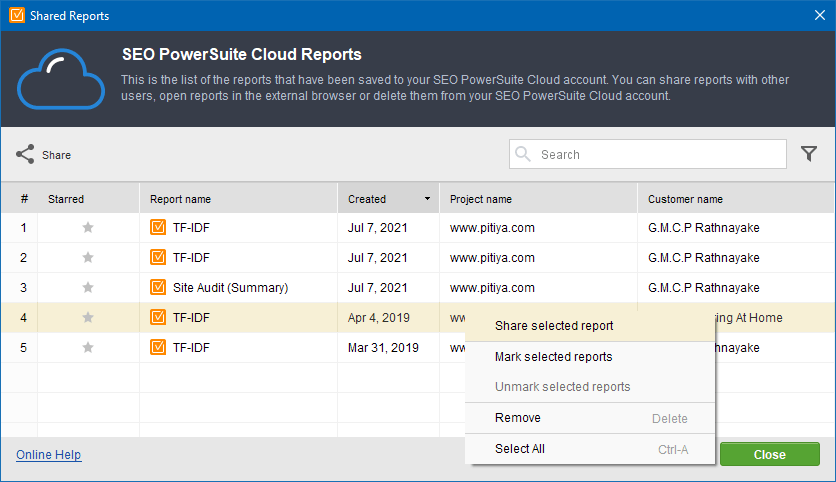The width and height of the screenshot is (836, 482).
Task: Choose Select All from context menu
Action: click(x=590, y=449)
